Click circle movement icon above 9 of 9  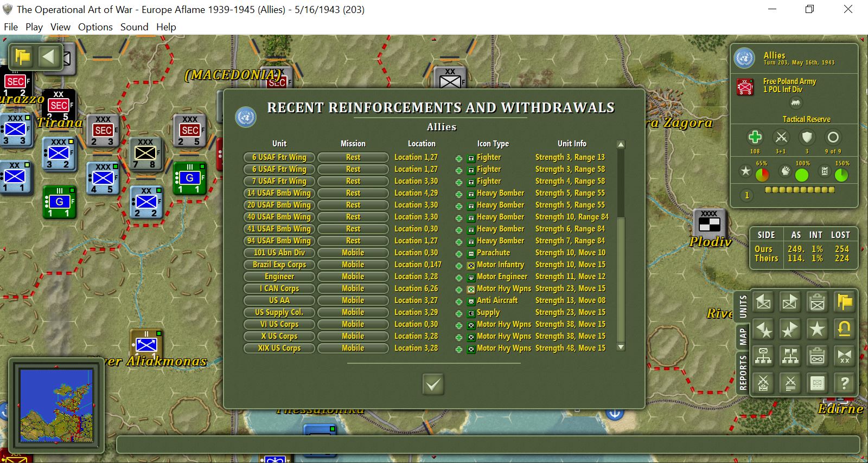833,137
